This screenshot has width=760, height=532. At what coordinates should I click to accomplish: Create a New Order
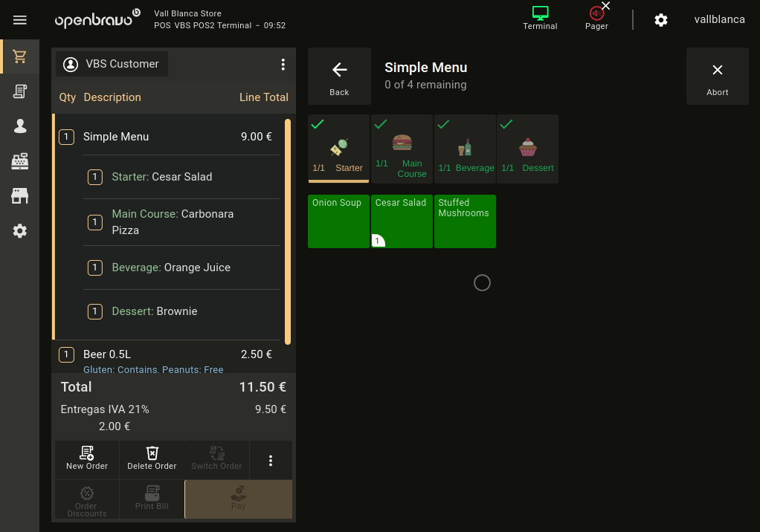[87, 459]
